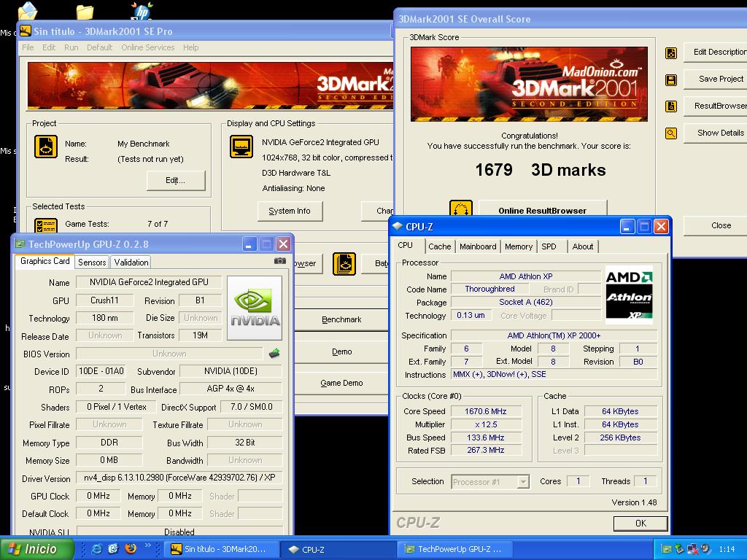The height and width of the screenshot is (560, 747).
Task: Open the Selection processor dropdown in CPU-Z
Action: tap(523, 482)
